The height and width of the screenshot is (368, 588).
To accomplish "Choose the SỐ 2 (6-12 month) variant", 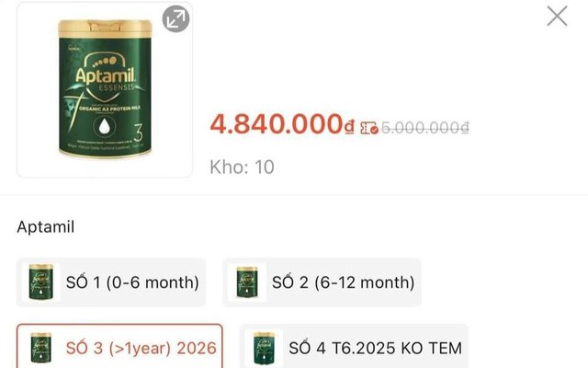I will point(342,282).
